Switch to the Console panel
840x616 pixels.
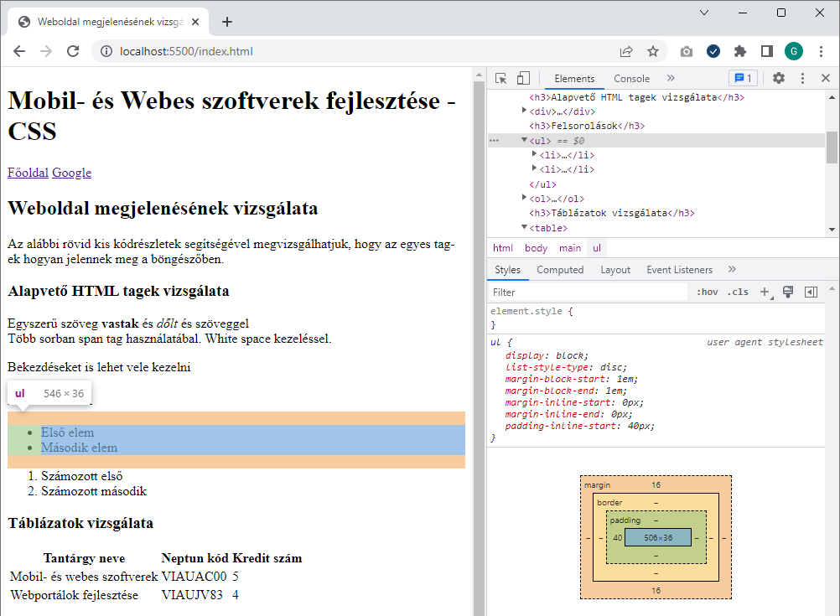coord(631,79)
